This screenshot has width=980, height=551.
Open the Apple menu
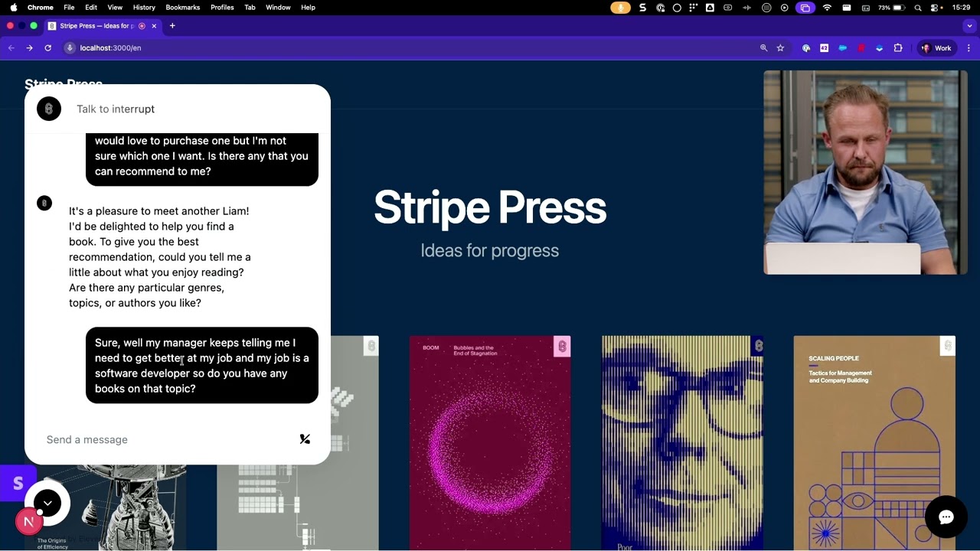click(13, 7)
